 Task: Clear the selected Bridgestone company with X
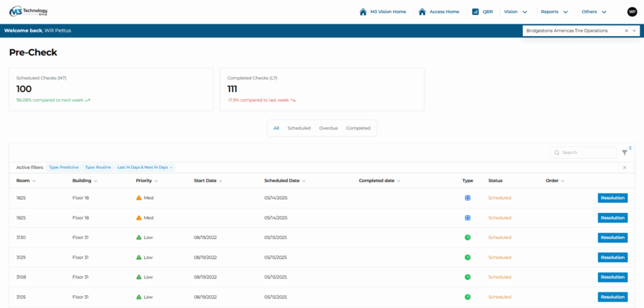click(x=626, y=31)
